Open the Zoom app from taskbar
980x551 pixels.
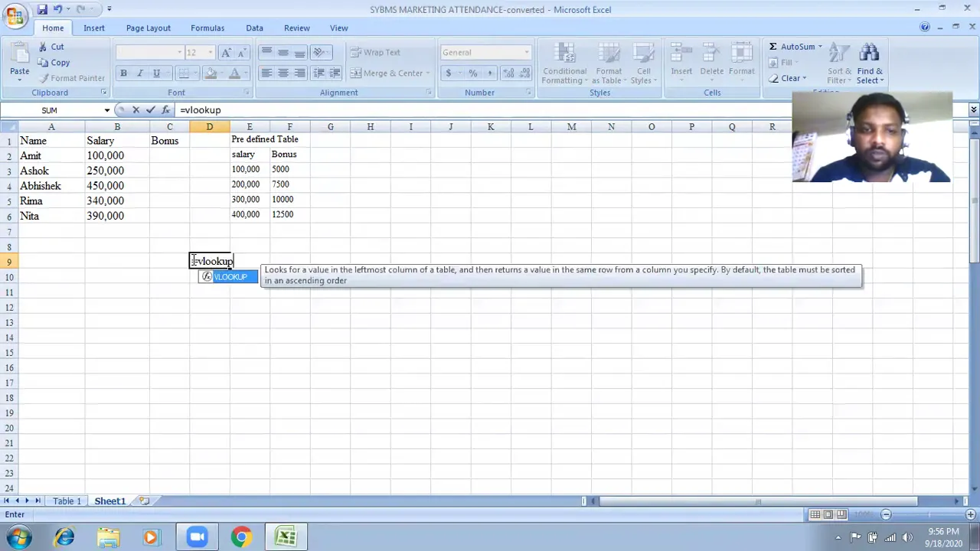click(x=197, y=537)
